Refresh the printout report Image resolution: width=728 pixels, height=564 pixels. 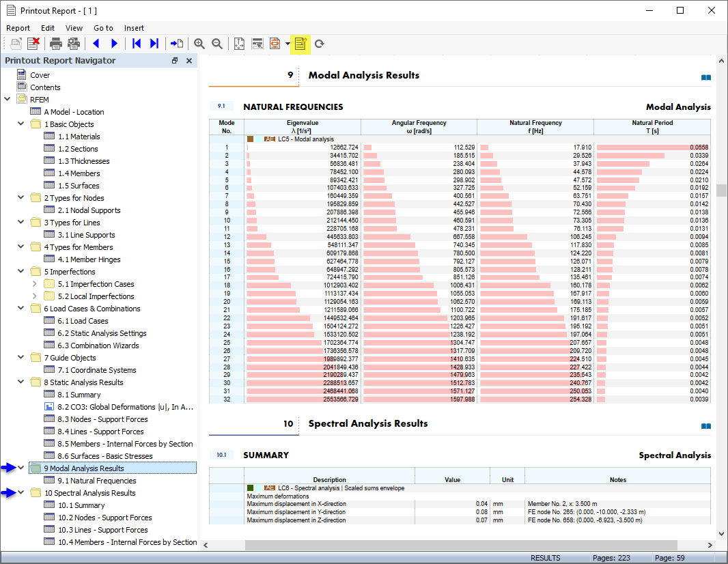coord(319,44)
